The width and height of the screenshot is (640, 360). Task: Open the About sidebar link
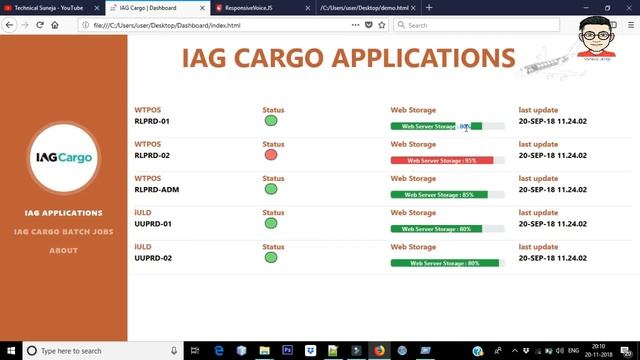pos(63,251)
